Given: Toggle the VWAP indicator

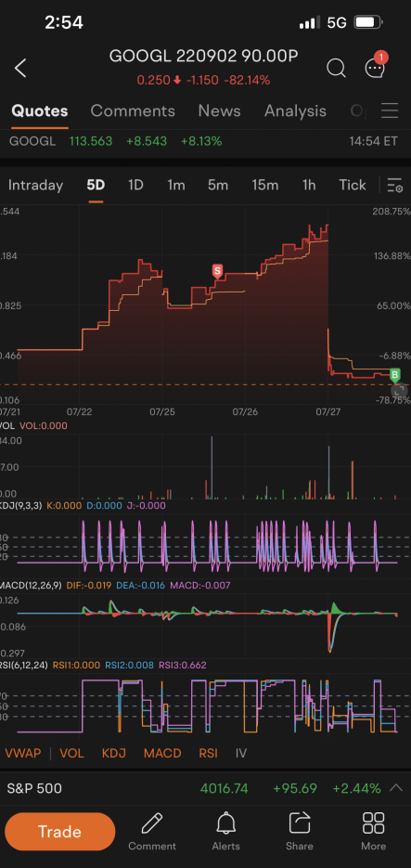Looking at the screenshot, I should [21, 753].
